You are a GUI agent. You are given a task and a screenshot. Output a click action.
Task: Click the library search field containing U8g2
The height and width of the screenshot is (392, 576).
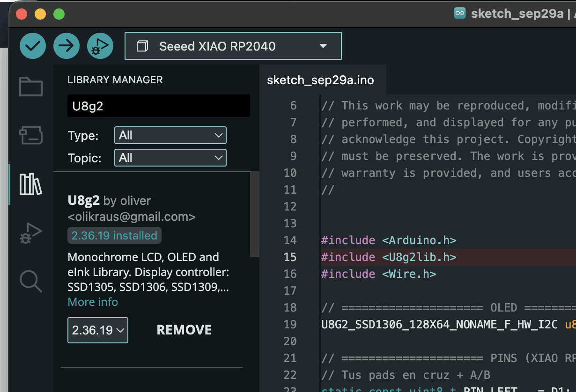(x=159, y=106)
